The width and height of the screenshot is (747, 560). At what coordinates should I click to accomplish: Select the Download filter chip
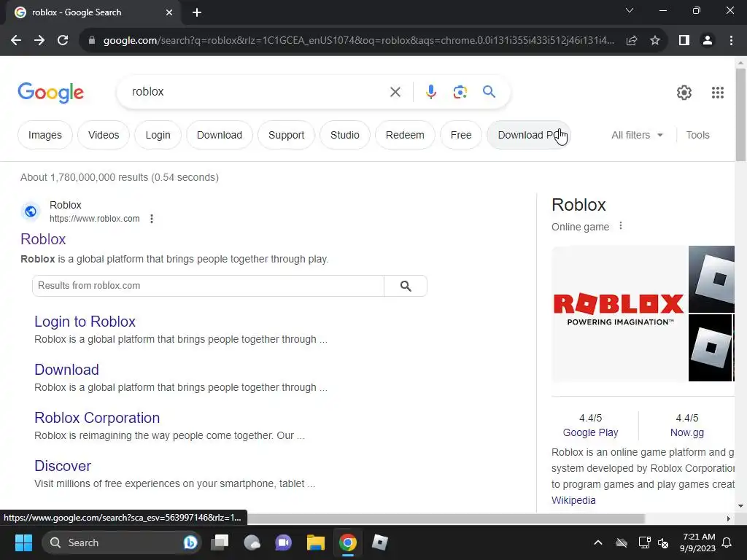(x=220, y=135)
